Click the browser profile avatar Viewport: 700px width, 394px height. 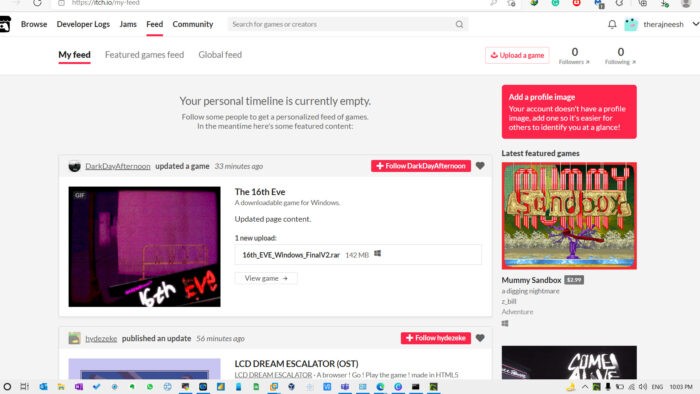(686, 4)
